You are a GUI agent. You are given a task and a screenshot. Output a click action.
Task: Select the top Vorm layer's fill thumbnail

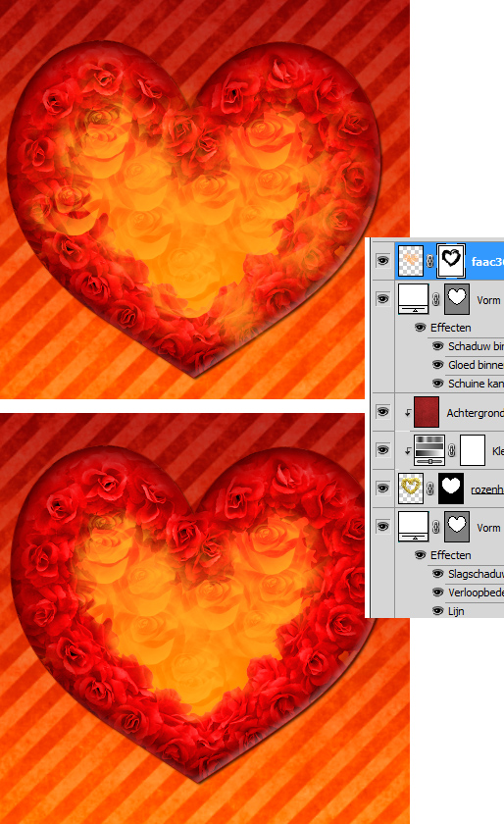pyautogui.click(x=413, y=299)
